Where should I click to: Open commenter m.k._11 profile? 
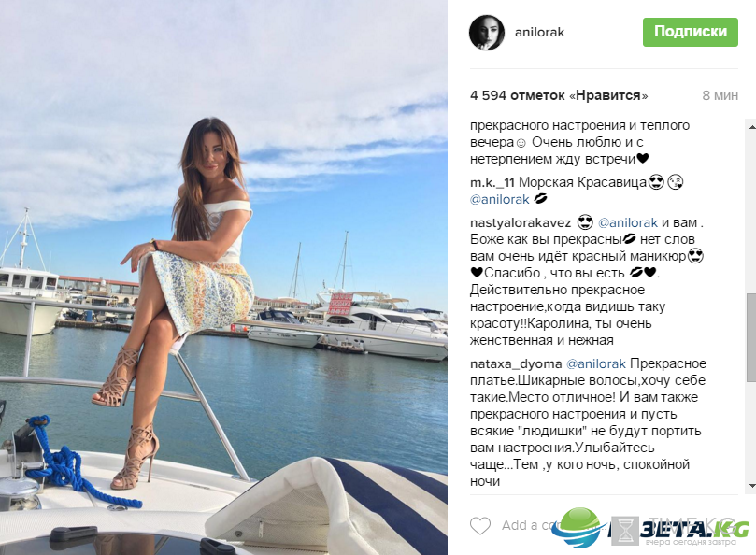click(x=492, y=182)
